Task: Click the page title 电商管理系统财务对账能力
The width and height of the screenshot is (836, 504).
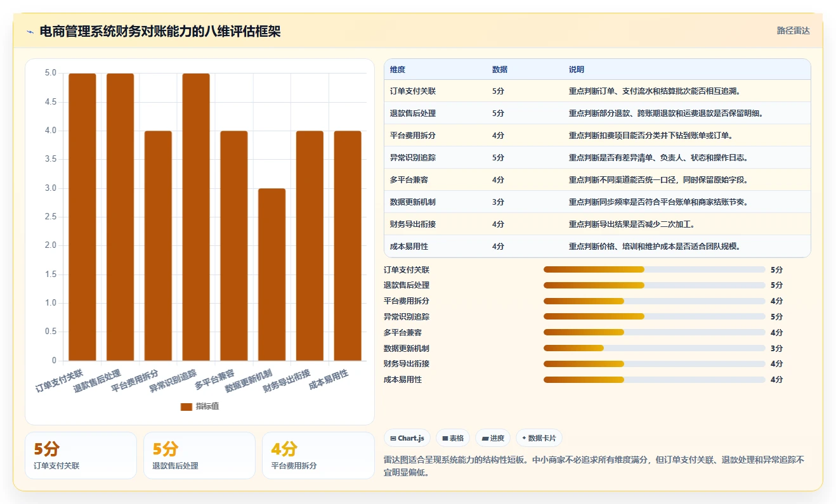Action: (160, 31)
